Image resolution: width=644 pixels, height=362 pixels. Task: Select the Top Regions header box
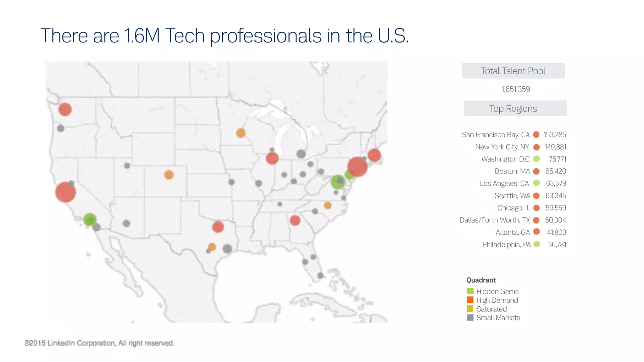(x=515, y=108)
